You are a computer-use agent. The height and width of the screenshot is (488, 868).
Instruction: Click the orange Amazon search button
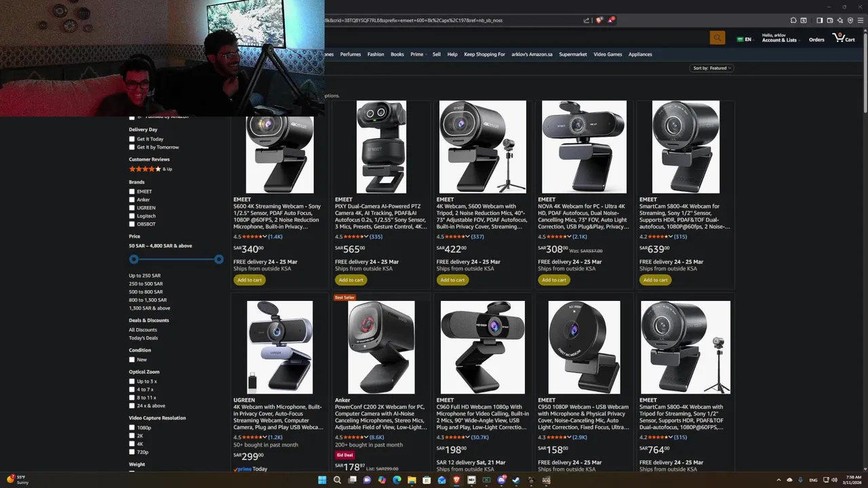point(717,39)
